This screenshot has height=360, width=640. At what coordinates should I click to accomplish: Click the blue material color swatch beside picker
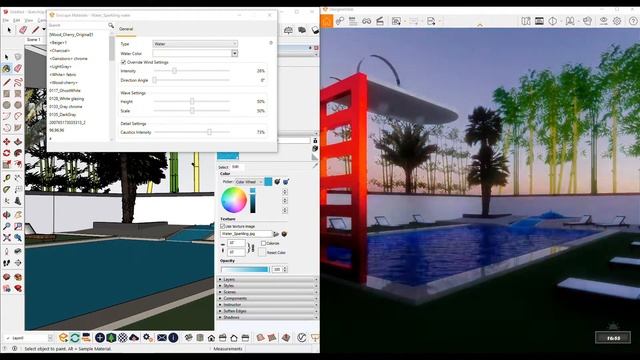click(x=268, y=182)
